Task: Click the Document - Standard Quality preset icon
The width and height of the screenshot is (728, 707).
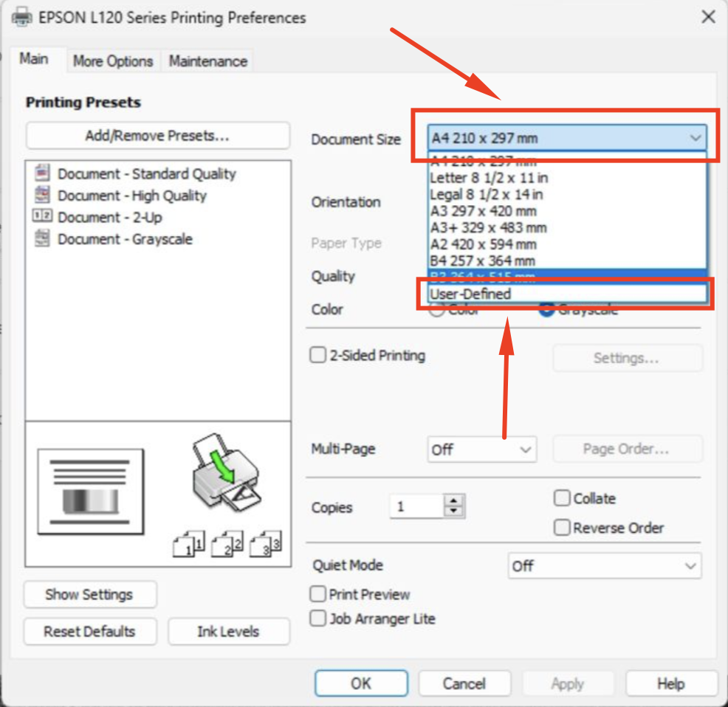Action: [x=43, y=173]
